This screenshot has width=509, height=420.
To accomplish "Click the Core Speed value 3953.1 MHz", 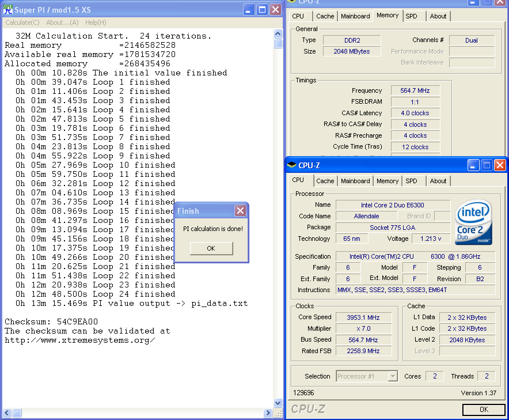I will [363, 317].
